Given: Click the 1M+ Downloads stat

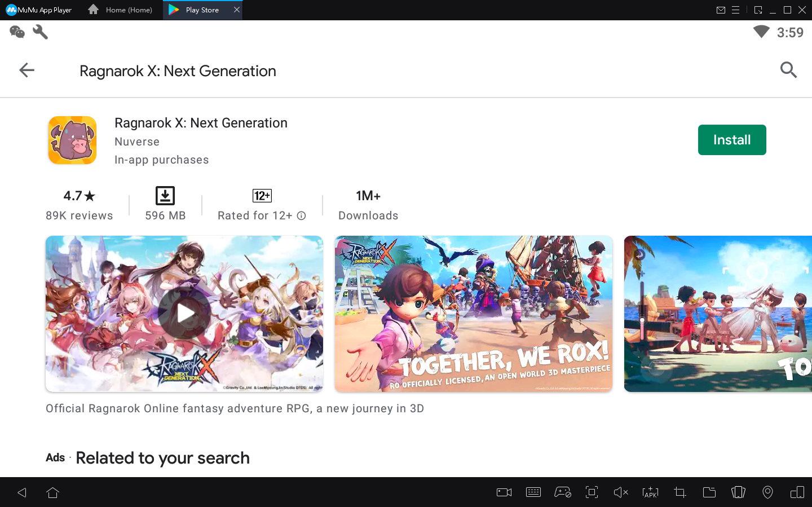Looking at the screenshot, I should click(368, 205).
